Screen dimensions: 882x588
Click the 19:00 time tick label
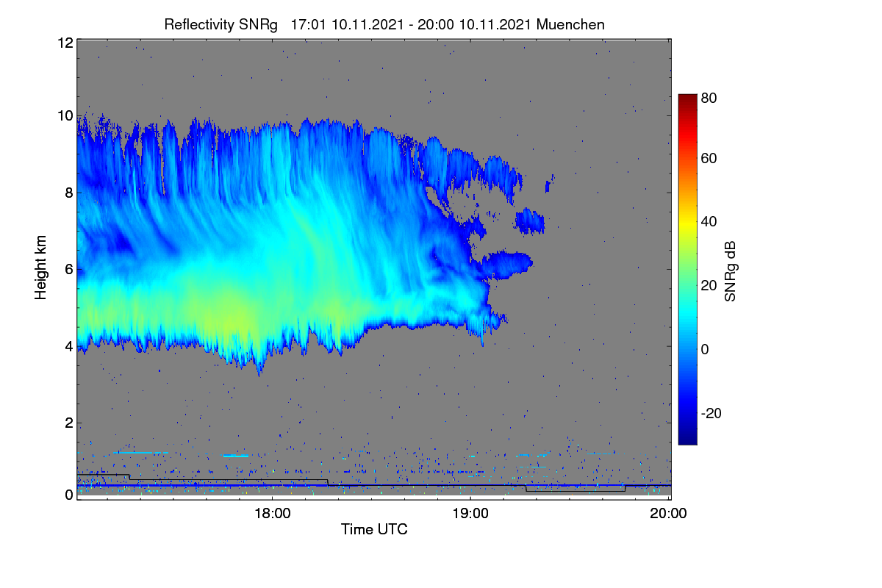[x=470, y=514]
